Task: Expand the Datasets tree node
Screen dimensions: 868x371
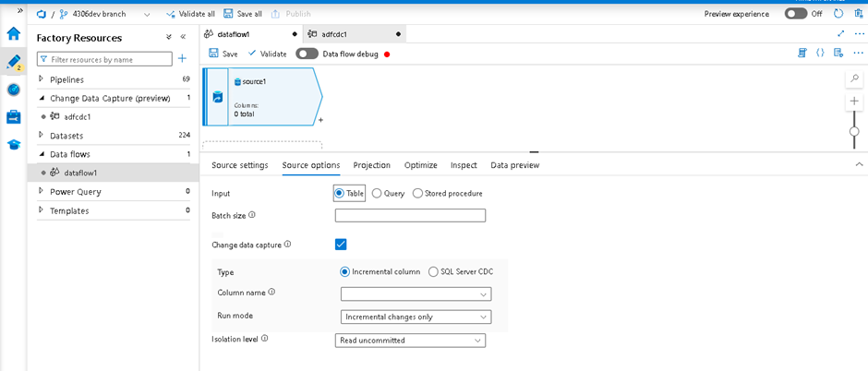Action: pyautogui.click(x=41, y=135)
